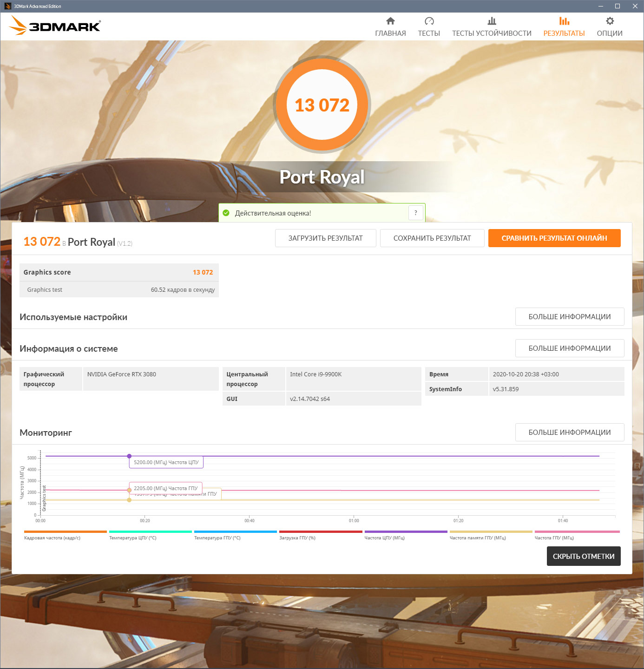Click the (V1.2) version label
Screen dimensions: 644x669
click(125, 243)
